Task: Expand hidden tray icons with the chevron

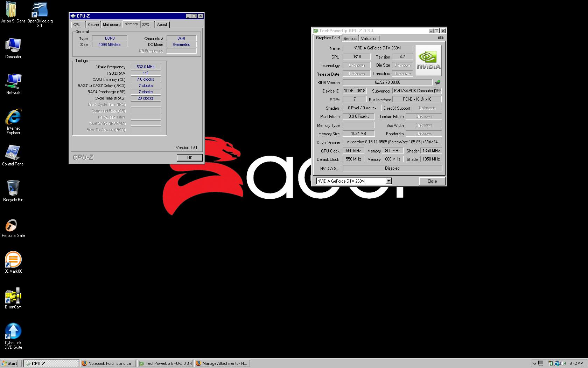Action: click(x=534, y=363)
